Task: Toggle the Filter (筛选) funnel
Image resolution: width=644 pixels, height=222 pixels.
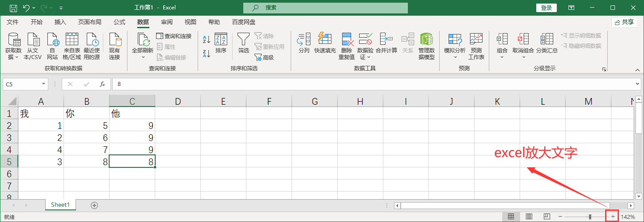Action: [x=243, y=43]
